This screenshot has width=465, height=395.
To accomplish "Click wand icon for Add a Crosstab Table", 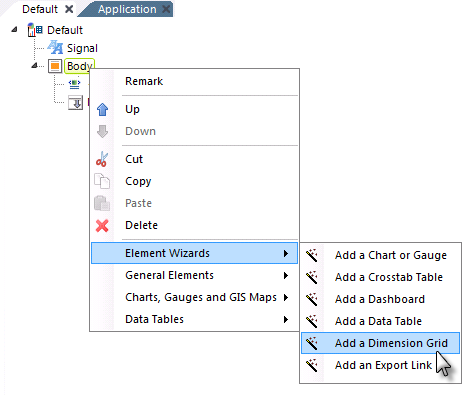I will [x=312, y=277].
